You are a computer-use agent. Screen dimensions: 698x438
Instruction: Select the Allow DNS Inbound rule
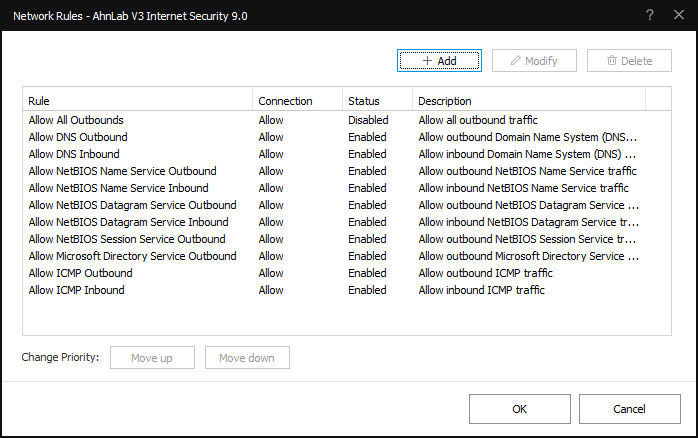(x=347, y=154)
